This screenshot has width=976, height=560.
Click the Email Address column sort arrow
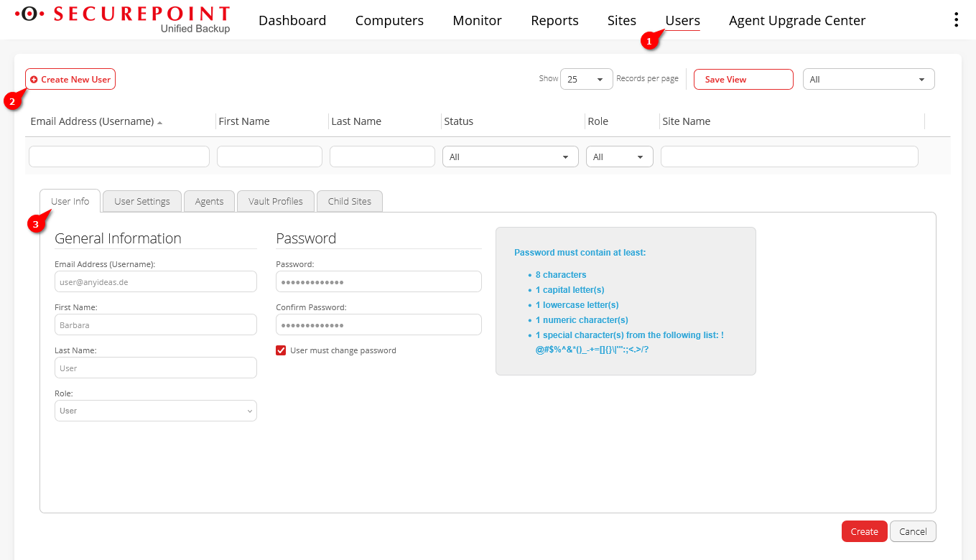(159, 123)
